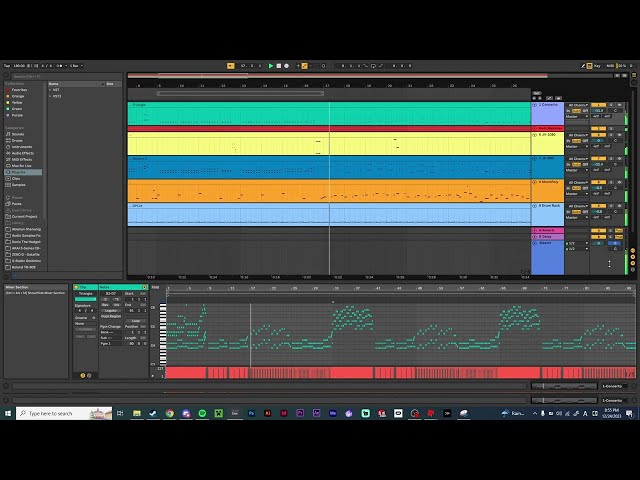This screenshot has width=640, height=480.
Task: Open the Samples browser category
Action: coord(19,185)
